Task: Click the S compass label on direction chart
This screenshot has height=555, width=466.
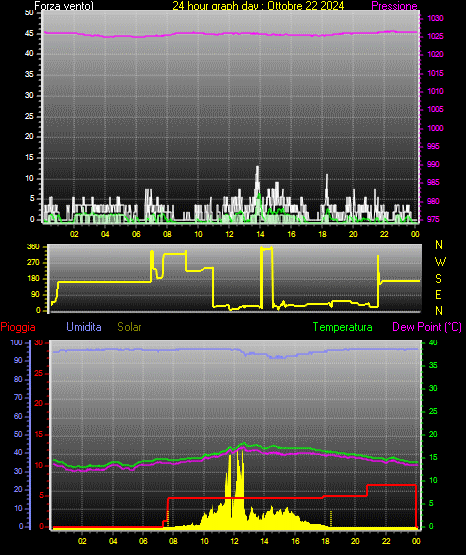Action: coord(438,279)
